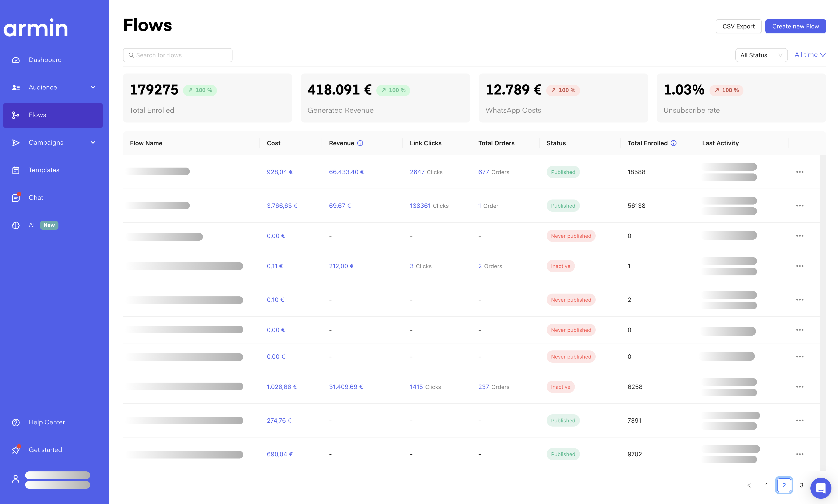Image resolution: width=838 pixels, height=504 pixels.
Task: Click the Get started rocket icon
Action: pyautogui.click(x=16, y=450)
